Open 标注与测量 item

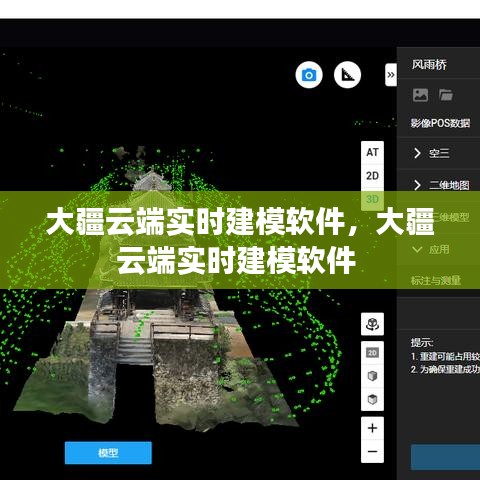tap(436, 281)
